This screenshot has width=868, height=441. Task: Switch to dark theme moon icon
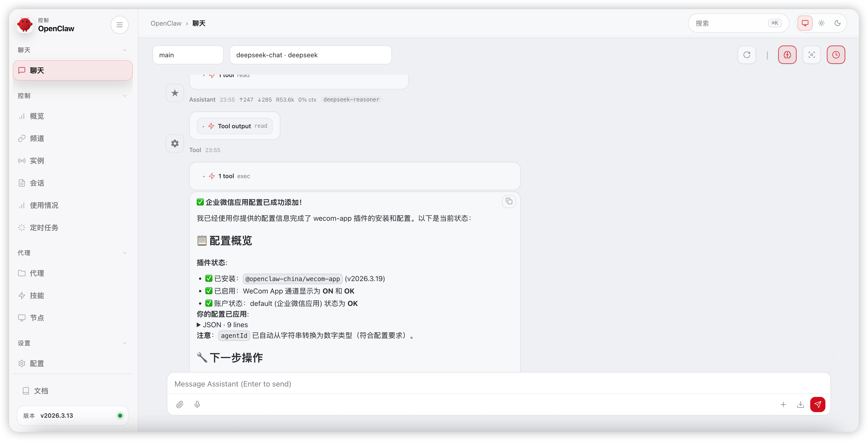(x=837, y=23)
